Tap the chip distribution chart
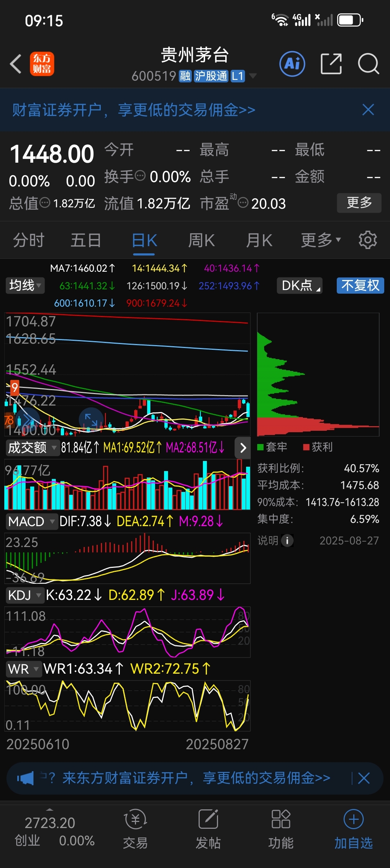 point(318,374)
